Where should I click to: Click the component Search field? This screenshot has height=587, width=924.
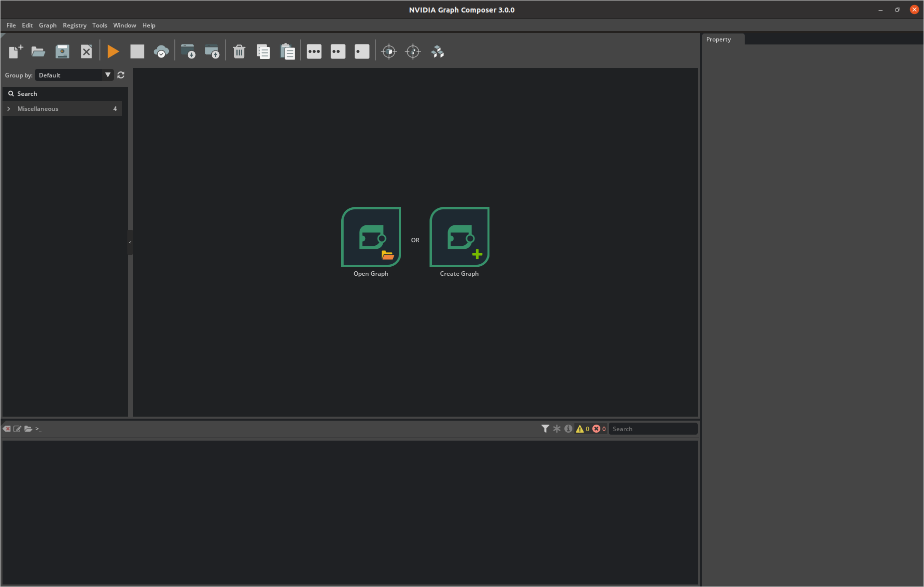(65, 94)
